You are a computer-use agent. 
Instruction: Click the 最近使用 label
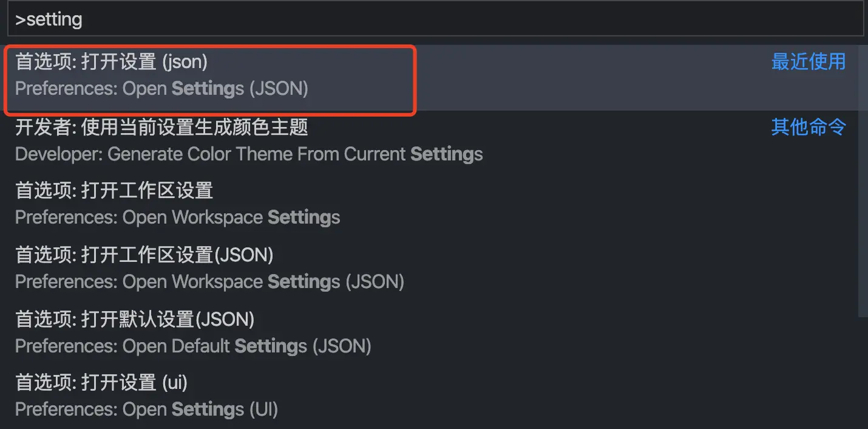[x=808, y=61]
